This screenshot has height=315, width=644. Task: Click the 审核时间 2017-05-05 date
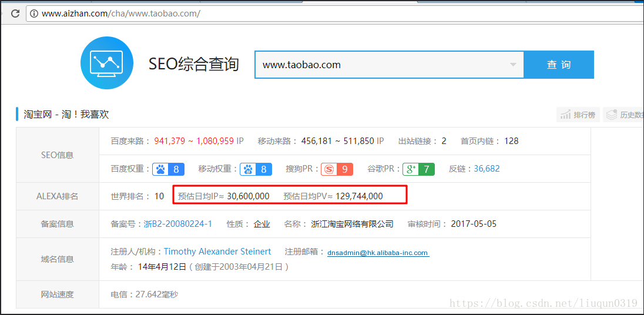pos(474,224)
